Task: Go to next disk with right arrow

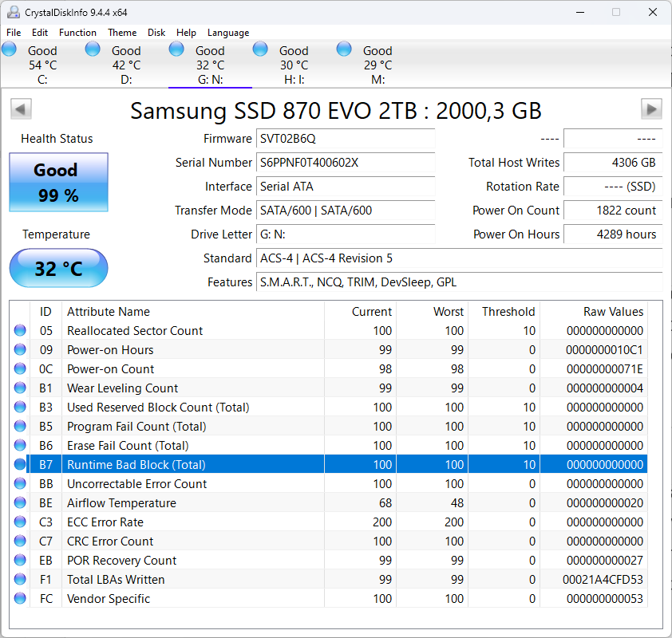Action: (651, 108)
